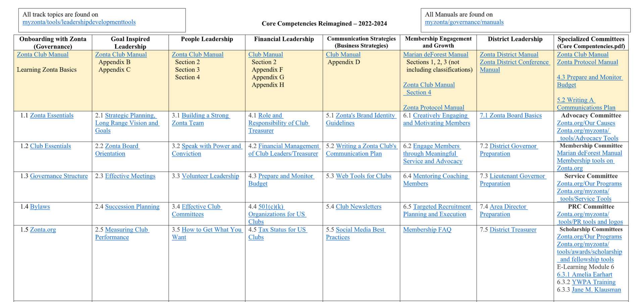Open Zonta.org/Our Causes under Advocacy Committee

click(586, 123)
